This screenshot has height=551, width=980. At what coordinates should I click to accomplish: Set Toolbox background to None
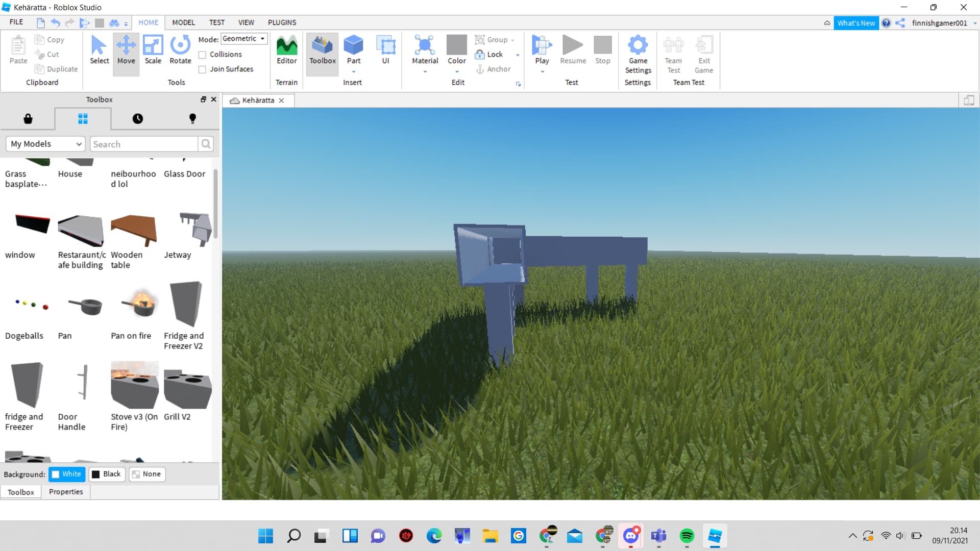[x=147, y=474]
